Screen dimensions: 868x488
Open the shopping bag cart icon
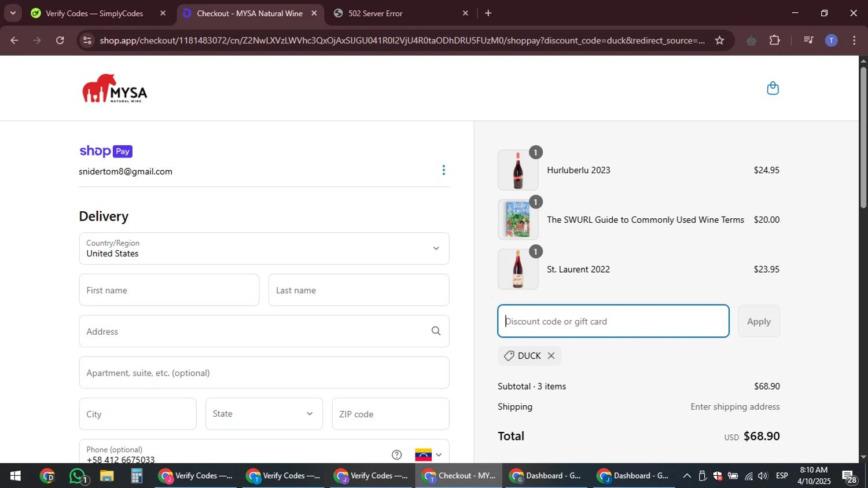pyautogui.click(x=773, y=88)
